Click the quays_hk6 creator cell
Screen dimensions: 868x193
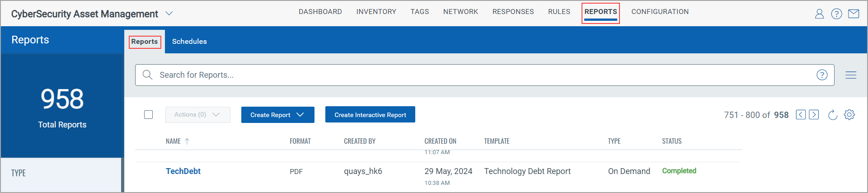point(363,171)
